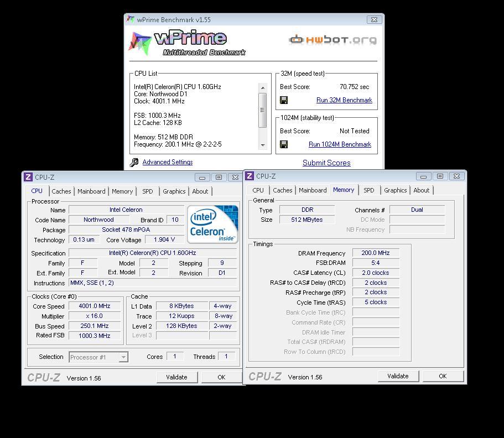
Task: Click the DRAM Frequency 200.0 MHz field
Action: click(376, 253)
